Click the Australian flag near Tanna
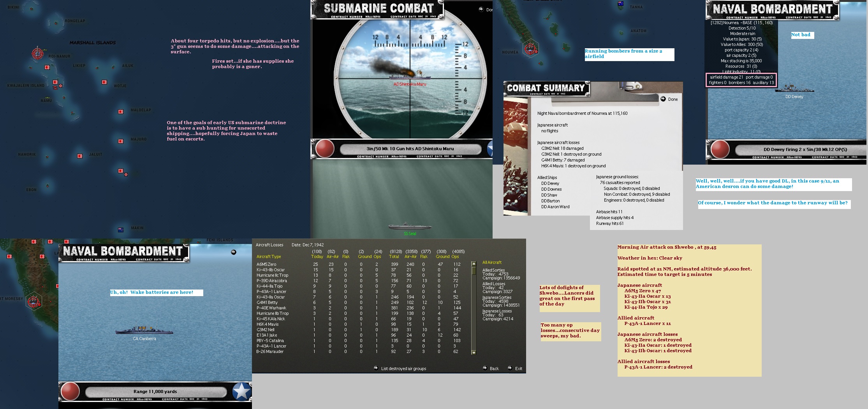Viewport: 868px width, 409px height. click(621, 4)
